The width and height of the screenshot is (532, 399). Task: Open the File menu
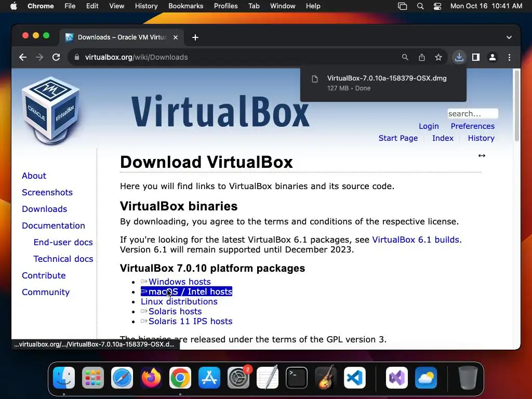tap(70, 6)
